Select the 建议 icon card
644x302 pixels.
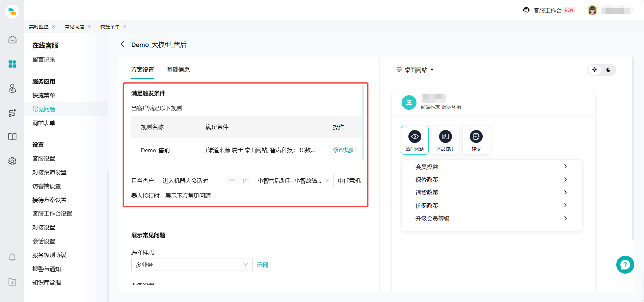click(476, 140)
